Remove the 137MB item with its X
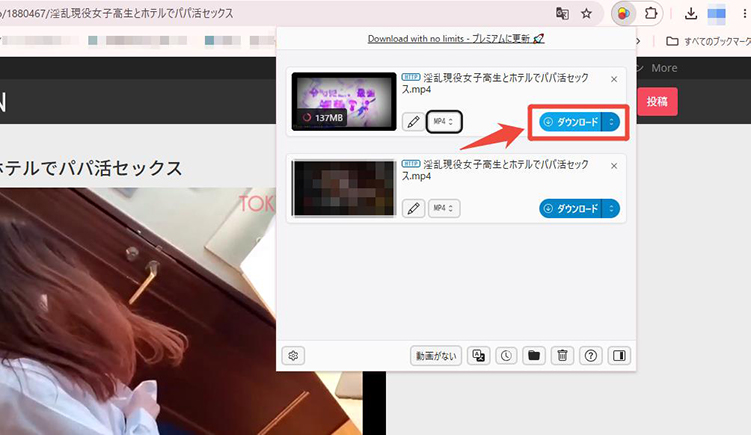Image resolution: width=751 pixels, height=435 pixels. 614,80
